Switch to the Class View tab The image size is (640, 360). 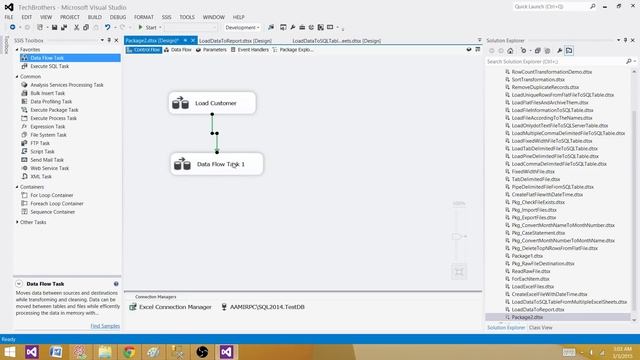point(540,327)
